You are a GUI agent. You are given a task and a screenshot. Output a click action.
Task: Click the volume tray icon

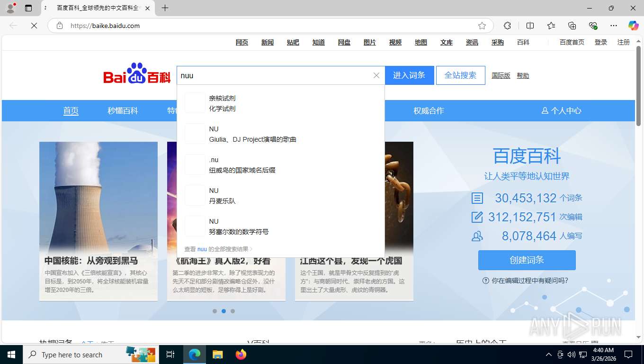[572, 355]
